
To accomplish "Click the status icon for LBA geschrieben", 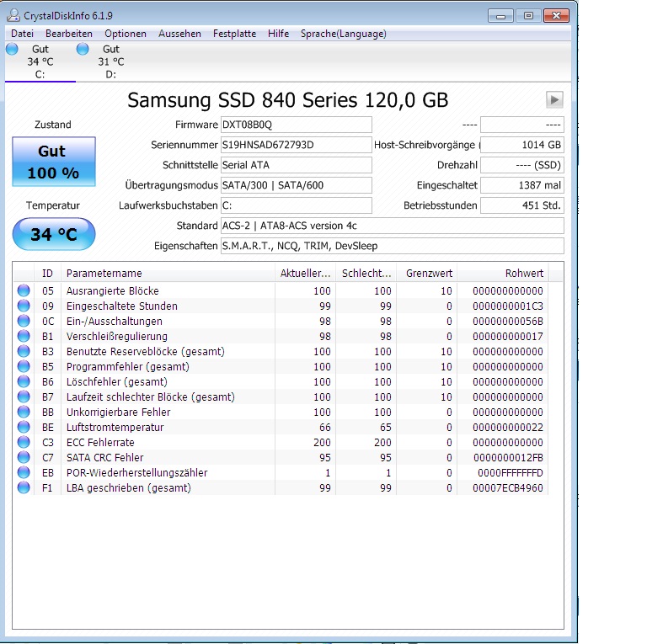I will tap(24, 487).
